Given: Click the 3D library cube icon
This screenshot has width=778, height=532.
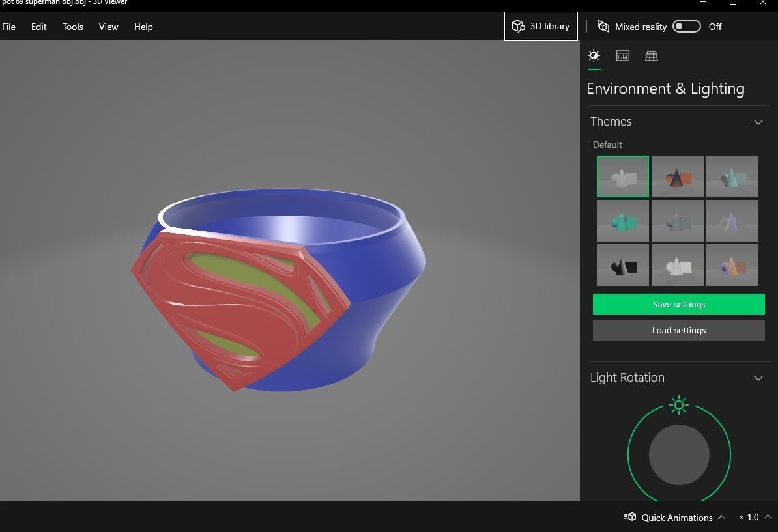Looking at the screenshot, I should point(518,26).
